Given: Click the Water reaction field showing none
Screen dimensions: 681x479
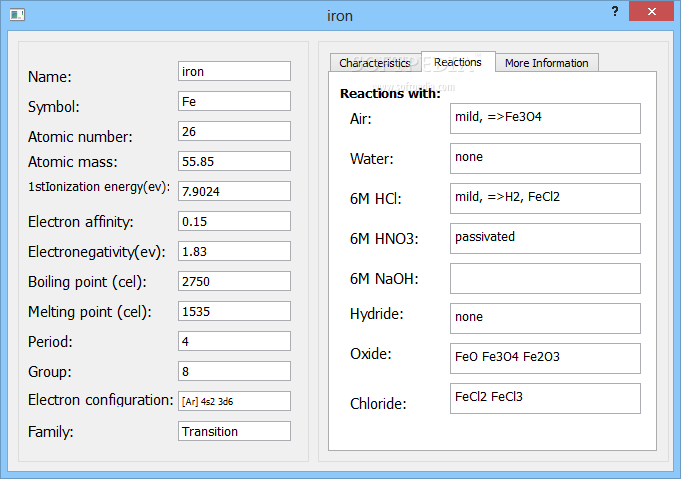Looking at the screenshot, I should pos(545,159).
